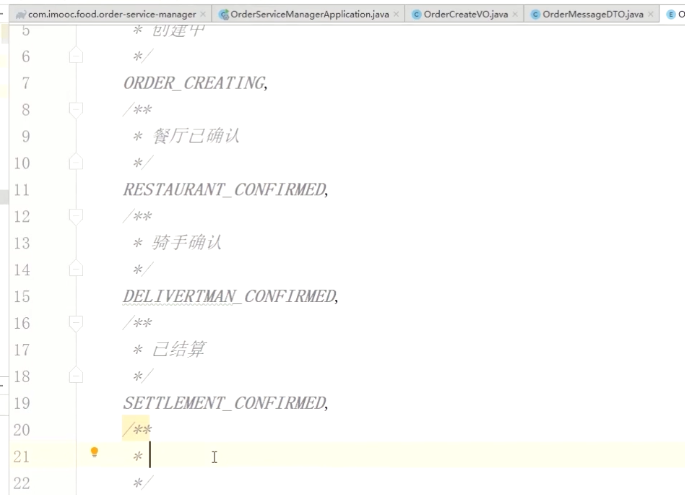Click line number 19 in the gutter
685x495 pixels.
pyautogui.click(x=22, y=403)
